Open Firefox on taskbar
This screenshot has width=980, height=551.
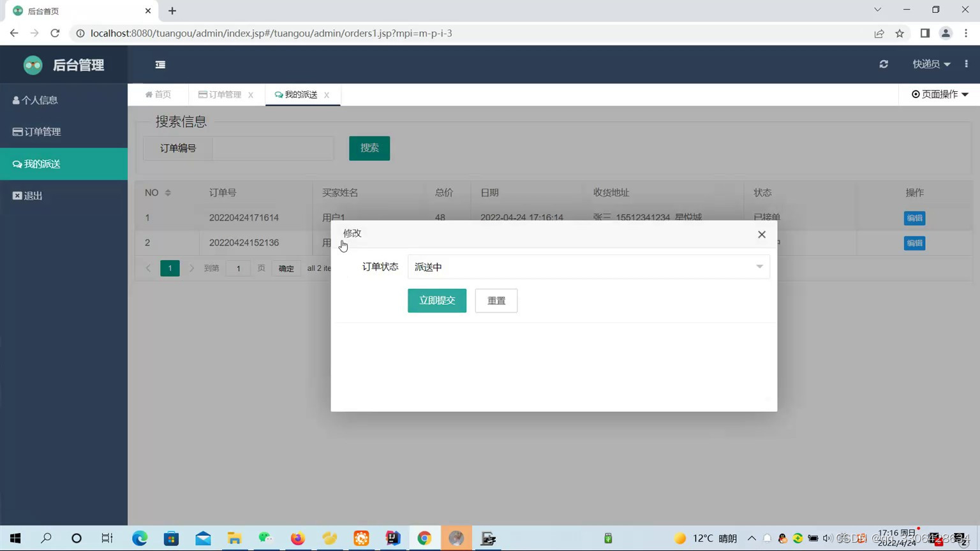click(297, 538)
